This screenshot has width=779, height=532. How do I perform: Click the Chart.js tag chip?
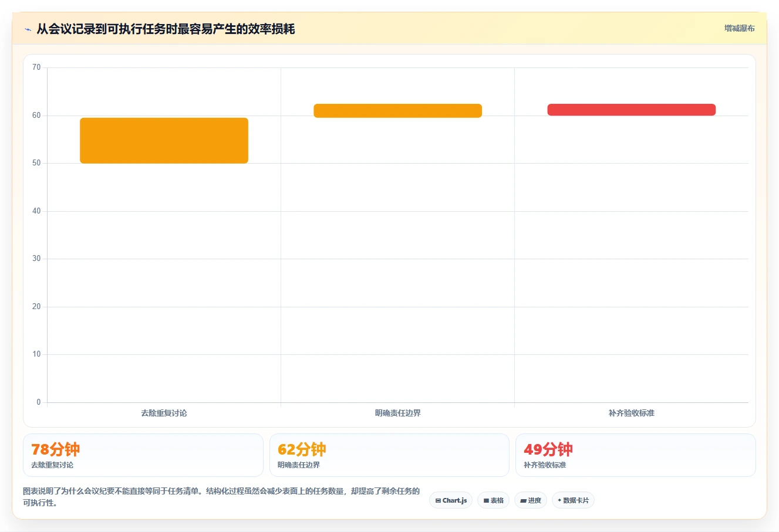tap(451, 500)
